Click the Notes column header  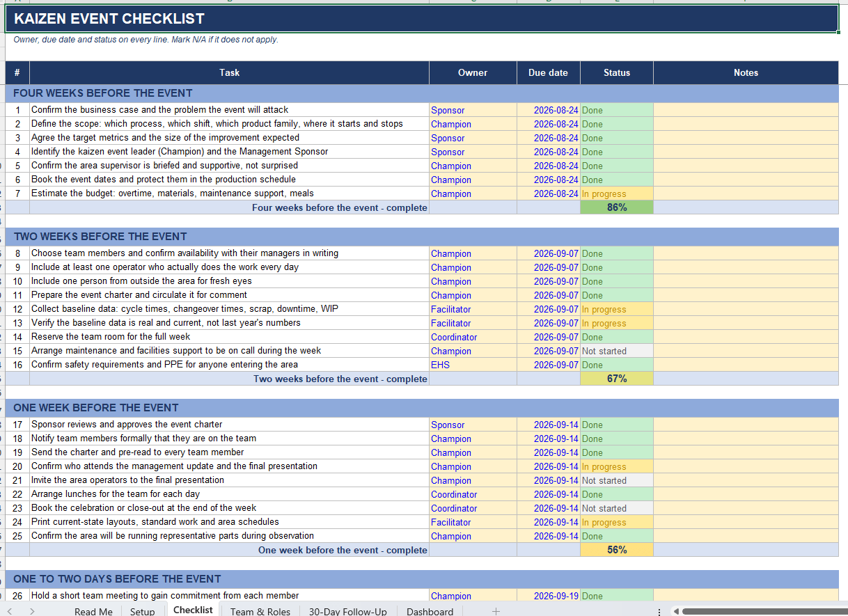coord(746,72)
